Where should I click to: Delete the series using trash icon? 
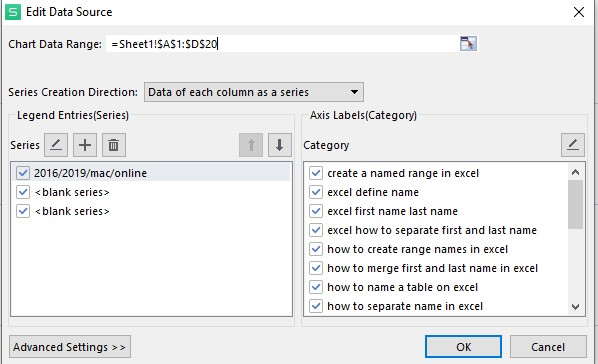[x=114, y=145]
